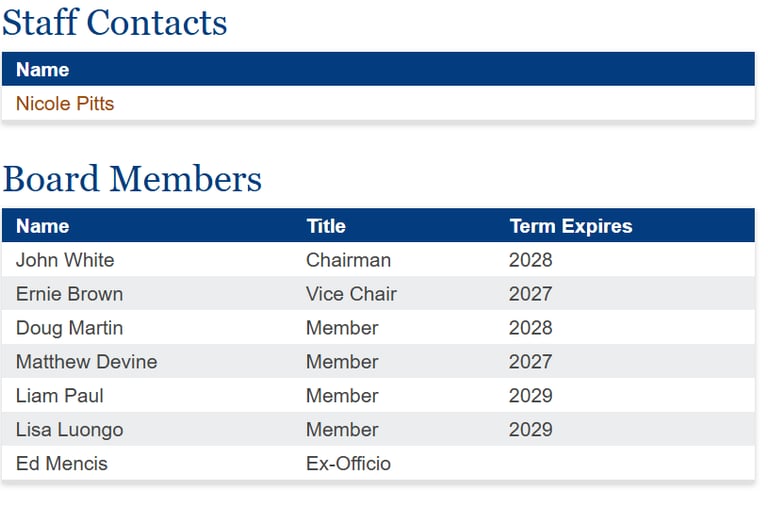Click the Chairman title cell
The image size is (768, 506).
tap(348, 260)
